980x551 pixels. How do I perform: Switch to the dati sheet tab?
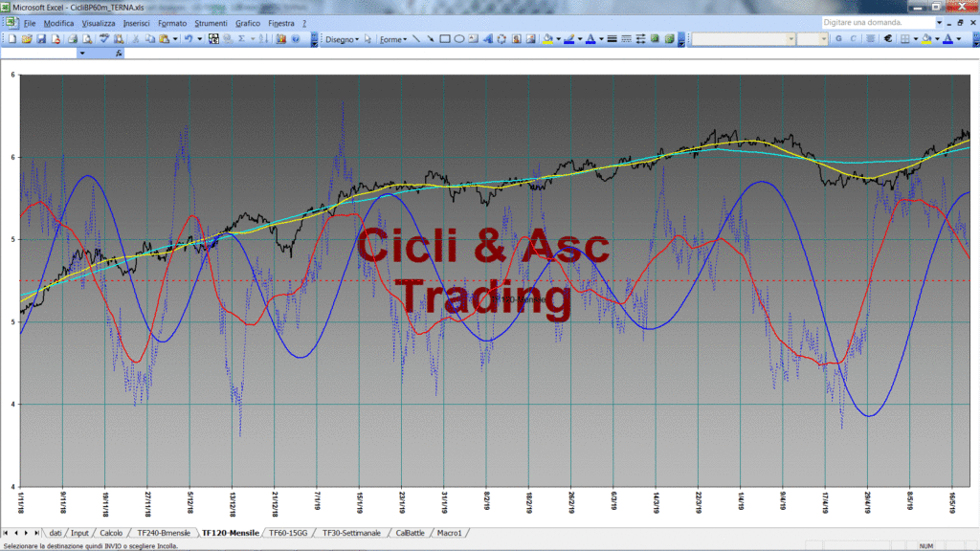(x=55, y=533)
